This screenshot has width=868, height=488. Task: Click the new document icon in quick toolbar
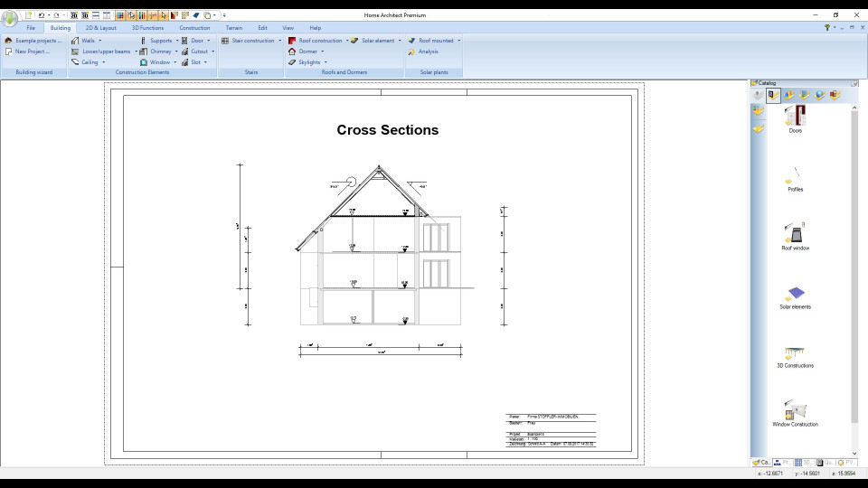pyautogui.click(x=28, y=15)
